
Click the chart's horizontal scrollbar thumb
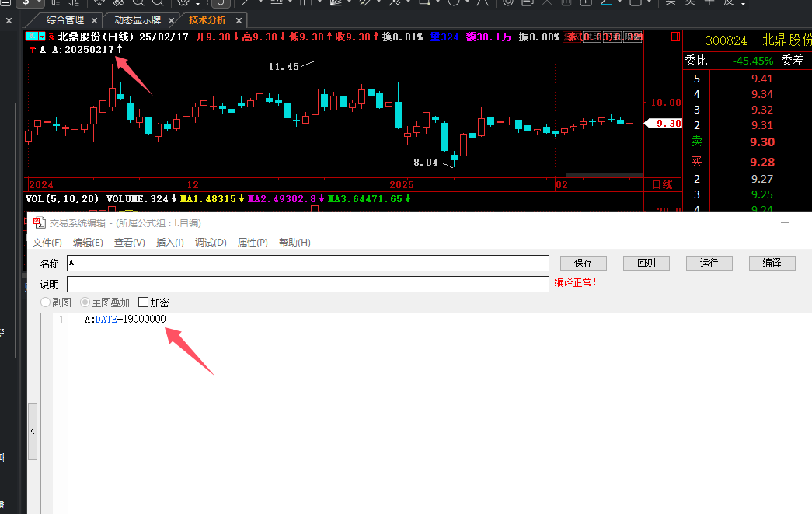605,175
